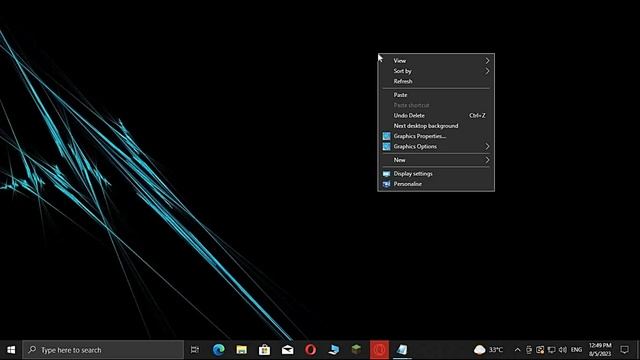The image size is (640, 360).
Task: Launch Microsoft Edge from the taskbar
Action: click(218, 350)
